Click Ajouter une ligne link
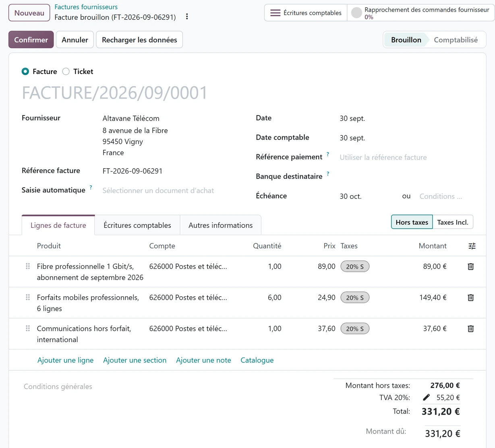The image size is (495, 448). tap(66, 360)
